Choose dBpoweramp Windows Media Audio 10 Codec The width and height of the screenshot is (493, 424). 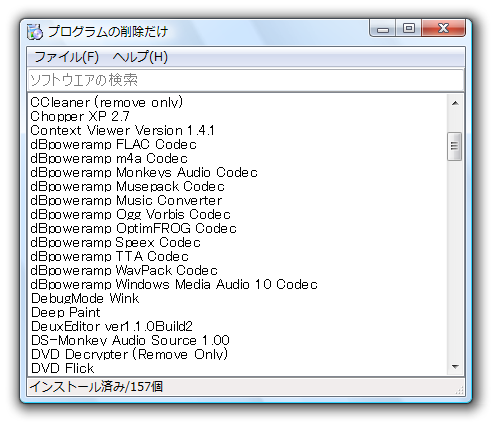coord(174,284)
